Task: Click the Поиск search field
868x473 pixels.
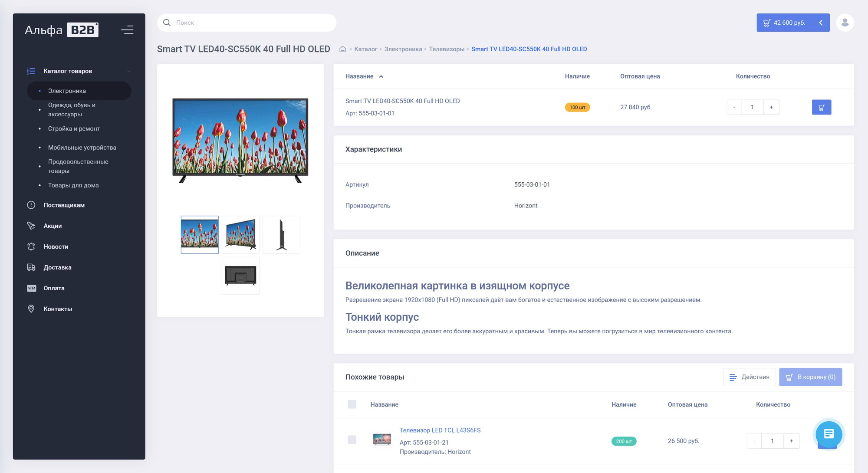Action: (x=252, y=23)
